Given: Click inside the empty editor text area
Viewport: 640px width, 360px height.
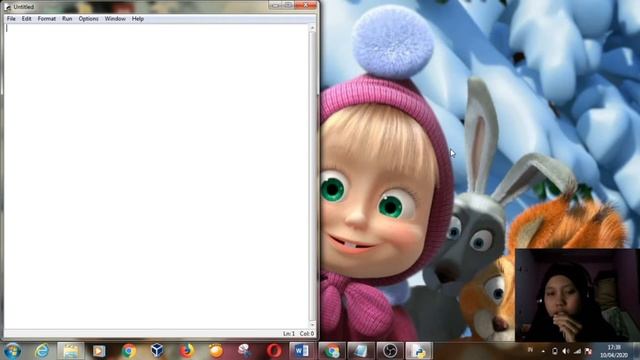Looking at the screenshot, I should [x=156, y=176].
